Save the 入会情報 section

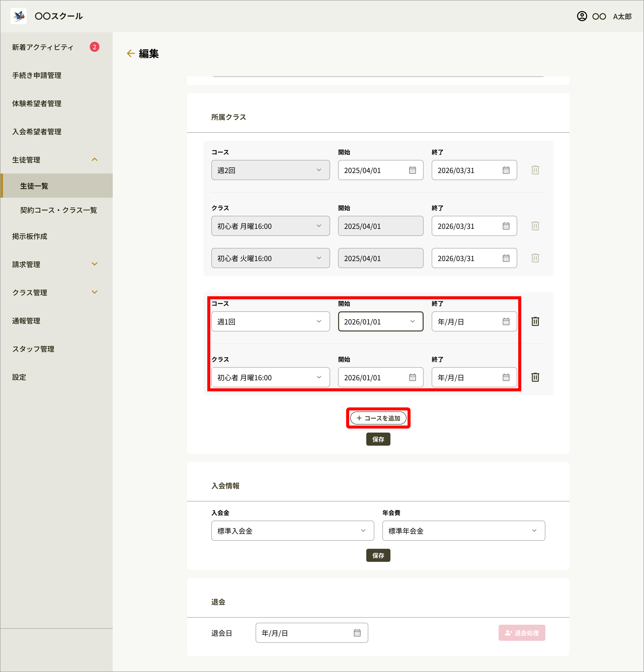378,556
